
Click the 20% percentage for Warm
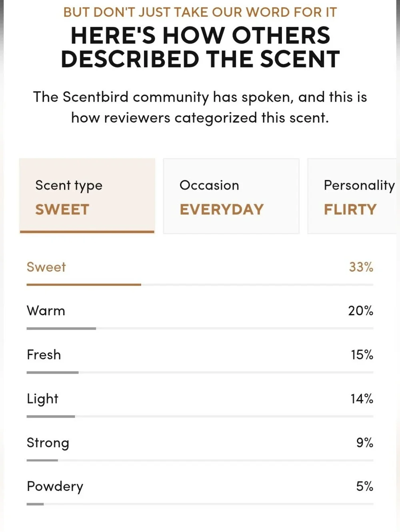(x=360, y=311)
